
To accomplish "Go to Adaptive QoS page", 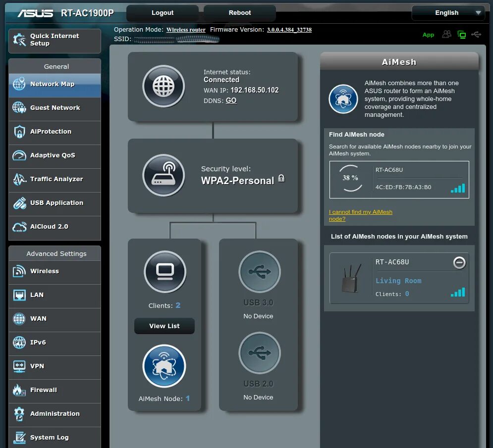I will 55,155.
